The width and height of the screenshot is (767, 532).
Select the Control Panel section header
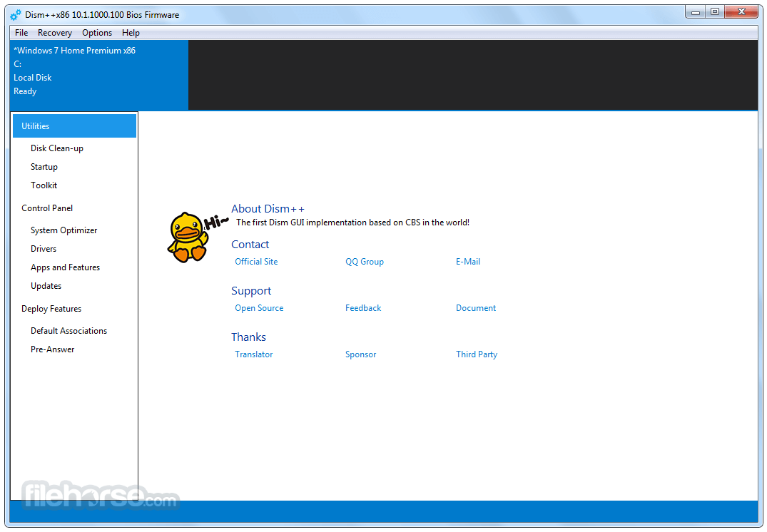[x=47, y=208]
